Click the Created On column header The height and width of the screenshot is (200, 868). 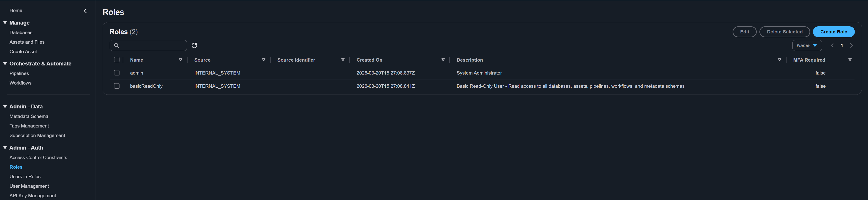(369, 60)
